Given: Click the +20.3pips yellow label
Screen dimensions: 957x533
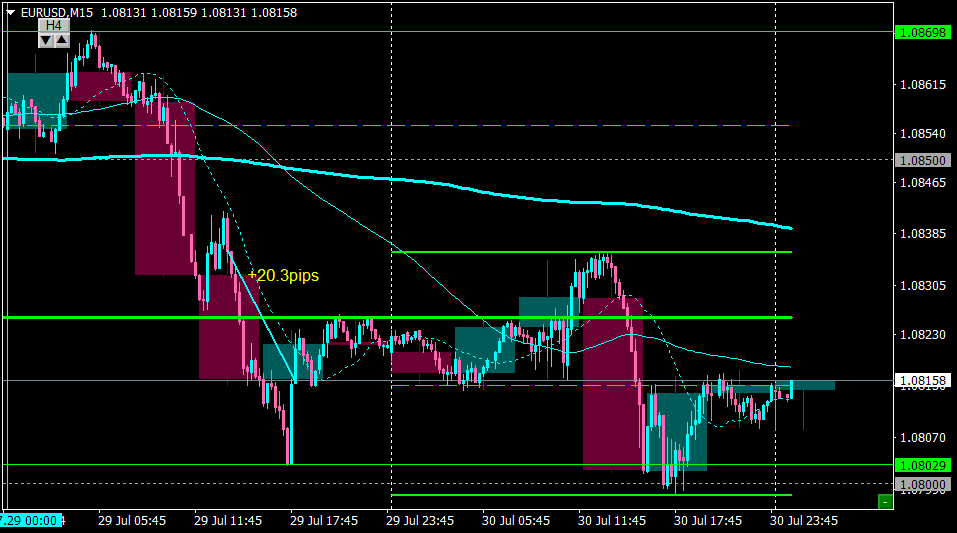Looking at the screenshot, I should [x=283, y=275].
